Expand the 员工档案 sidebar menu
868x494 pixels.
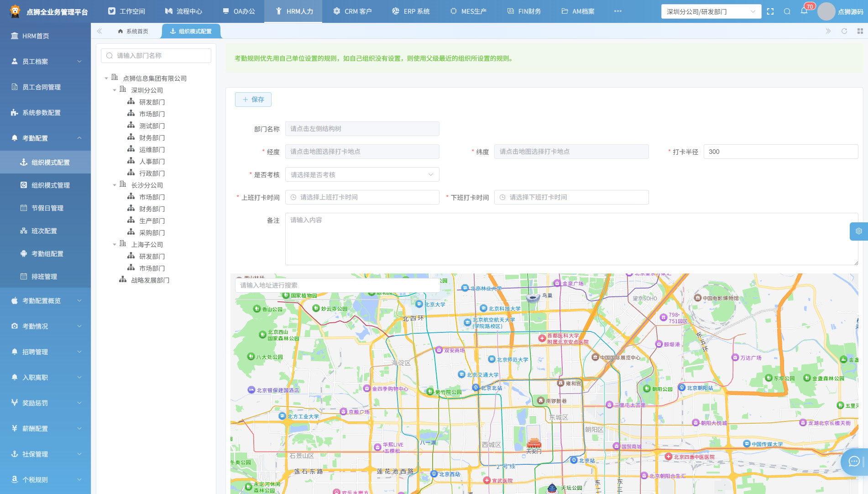[46, 61]
